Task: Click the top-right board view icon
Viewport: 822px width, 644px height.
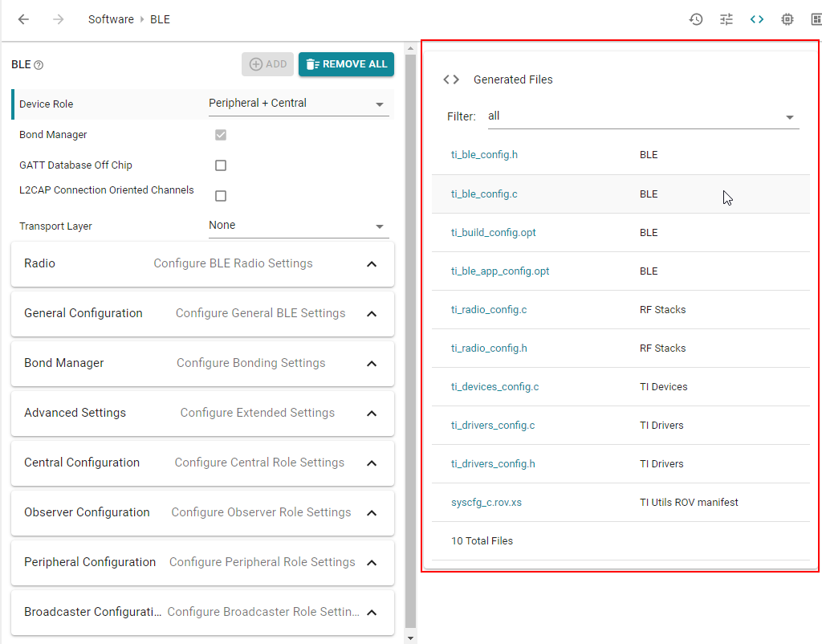Action: 816,19
